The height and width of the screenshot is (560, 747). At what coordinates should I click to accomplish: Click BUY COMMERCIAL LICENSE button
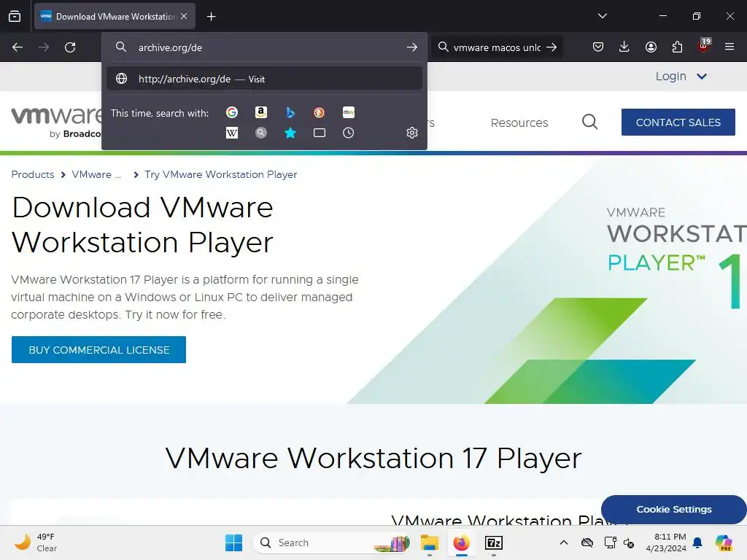pos(98,349)
